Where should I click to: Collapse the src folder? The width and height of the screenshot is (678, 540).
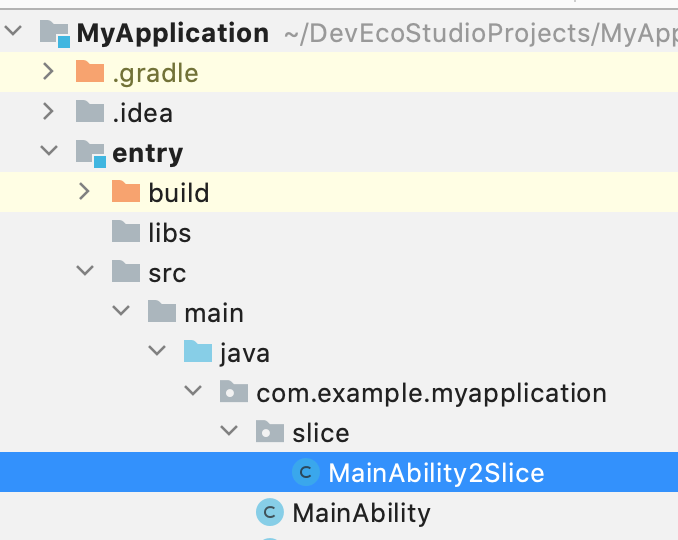coord(85,272)
